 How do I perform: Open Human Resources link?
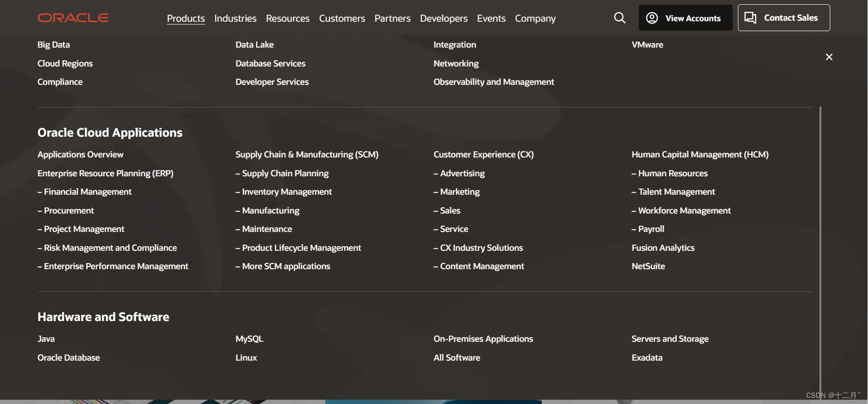[670, 173]
